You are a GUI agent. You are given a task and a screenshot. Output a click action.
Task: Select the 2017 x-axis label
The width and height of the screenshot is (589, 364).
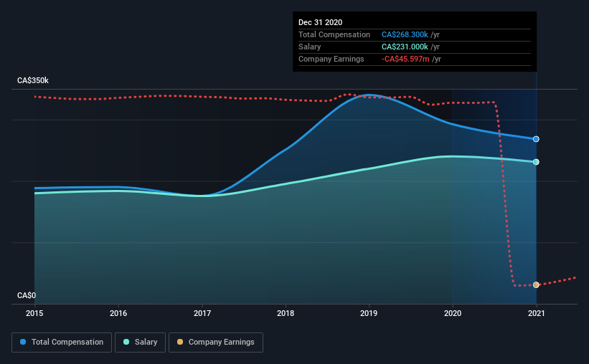pos(202,313)
